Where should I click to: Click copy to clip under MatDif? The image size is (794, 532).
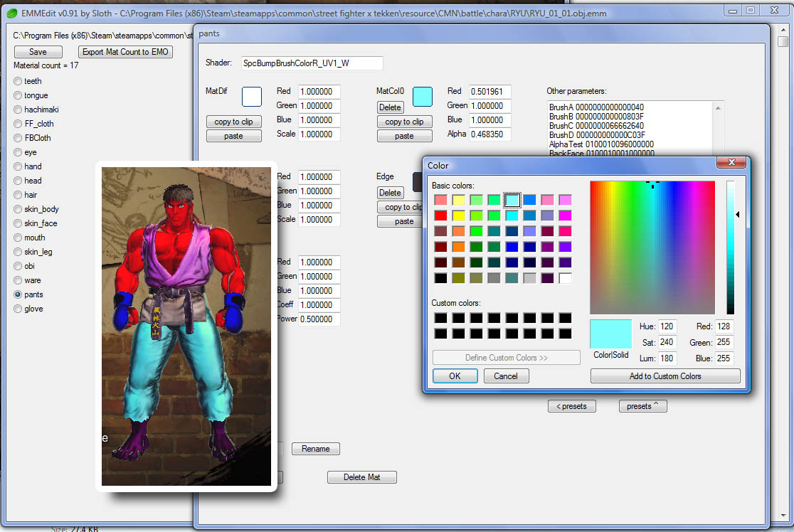[x=233, y=122]
